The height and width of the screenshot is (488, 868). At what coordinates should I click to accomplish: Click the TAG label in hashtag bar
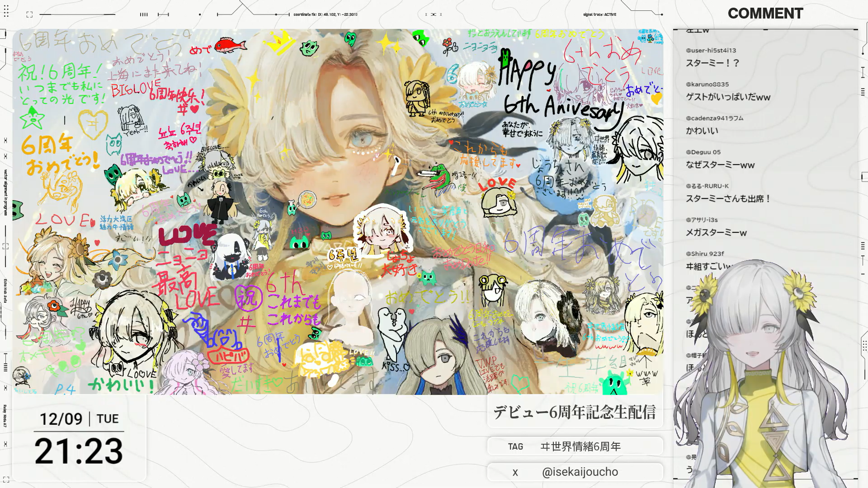(515, 447)
